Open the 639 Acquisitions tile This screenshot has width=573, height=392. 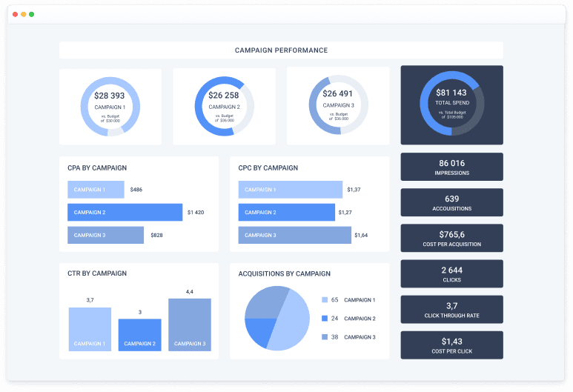[451, 202]
